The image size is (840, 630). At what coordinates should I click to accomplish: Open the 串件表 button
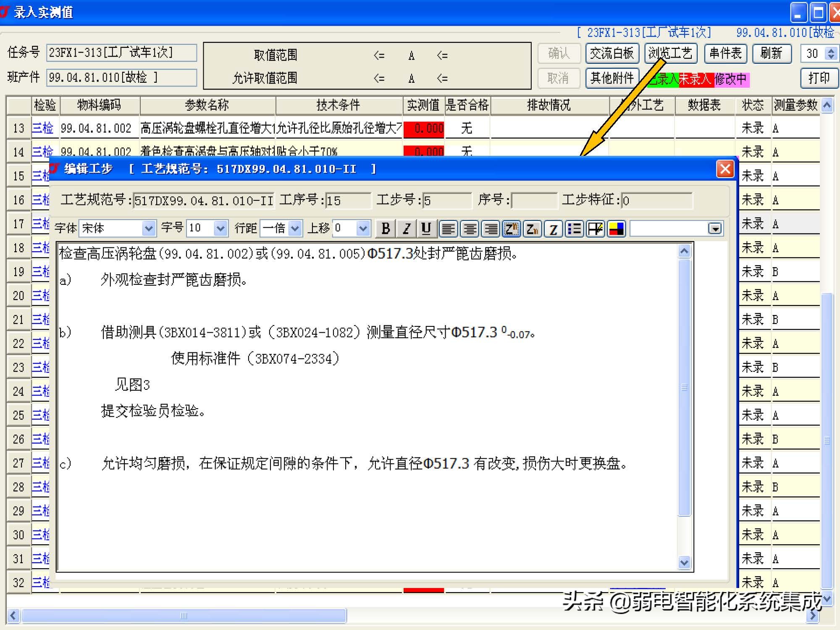[725, 53]
